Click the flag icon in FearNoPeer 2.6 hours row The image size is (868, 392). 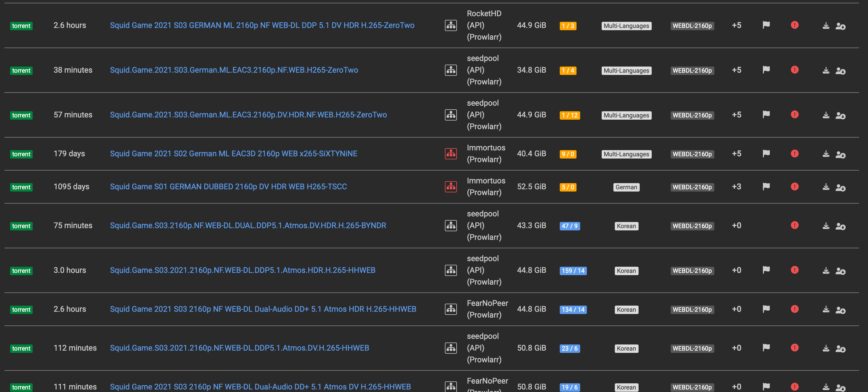coord(766,309)
